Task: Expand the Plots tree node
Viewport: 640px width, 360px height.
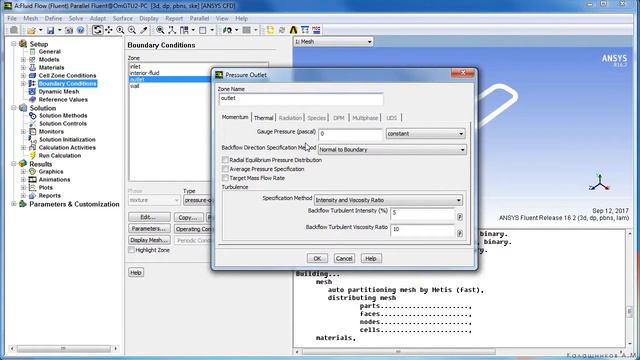Action: click(23, 188)
